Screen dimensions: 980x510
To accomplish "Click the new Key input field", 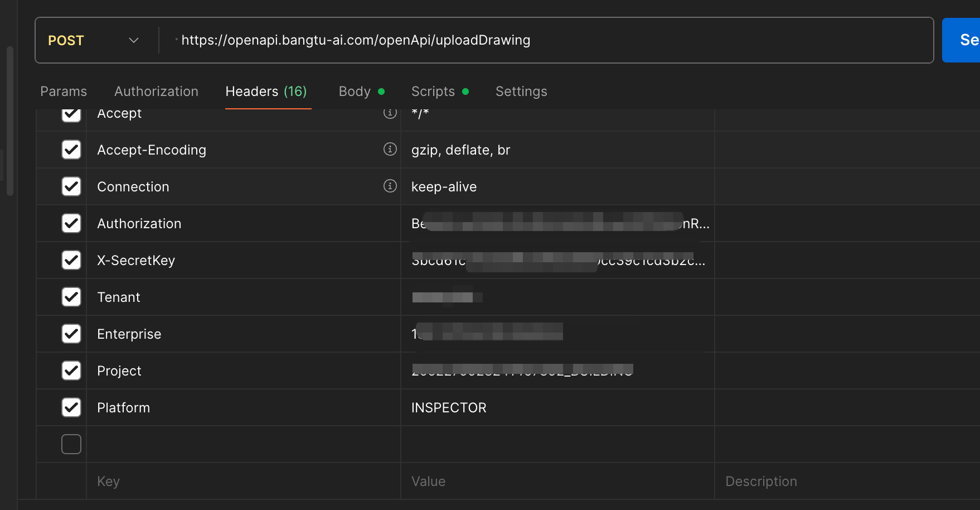I will 244,482.
